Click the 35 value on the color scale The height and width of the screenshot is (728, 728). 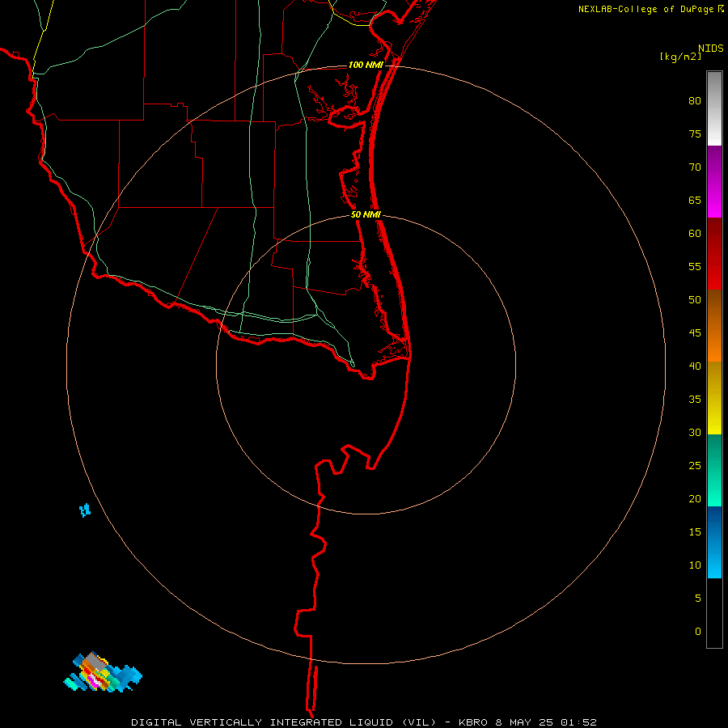click(695, 400)
